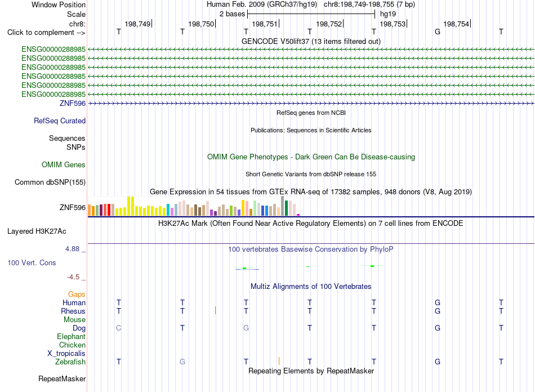Click the G base in Rhesus alignment row
This screenshot has width=535, height=392.
click(438, 311)
